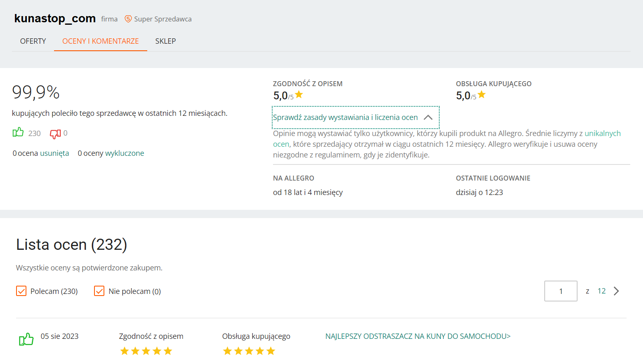Click the page number input field
Screen dimensions: 643x364
pyautogui.click(x=561, y=291)
